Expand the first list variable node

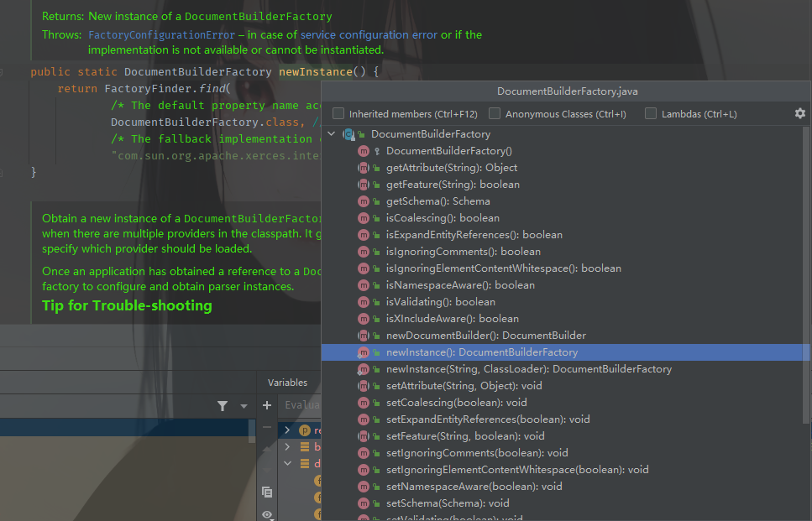[x=287, y=446]
